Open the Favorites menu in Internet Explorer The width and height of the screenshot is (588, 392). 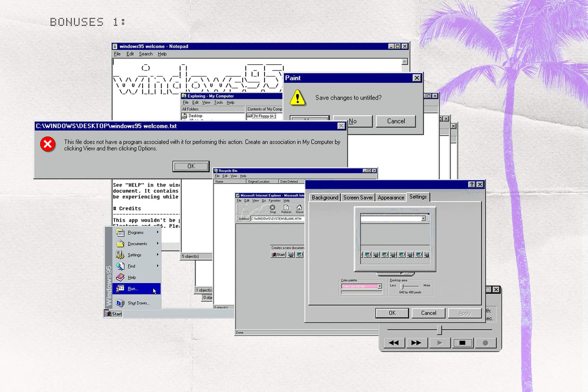click(274, 201)
